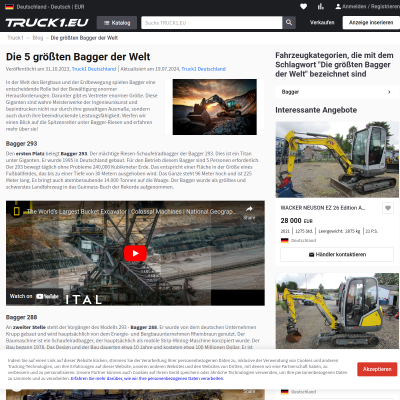
Task: Focus the Suche TRUCK1.EU search field
Action: click(x=212, y=23)
